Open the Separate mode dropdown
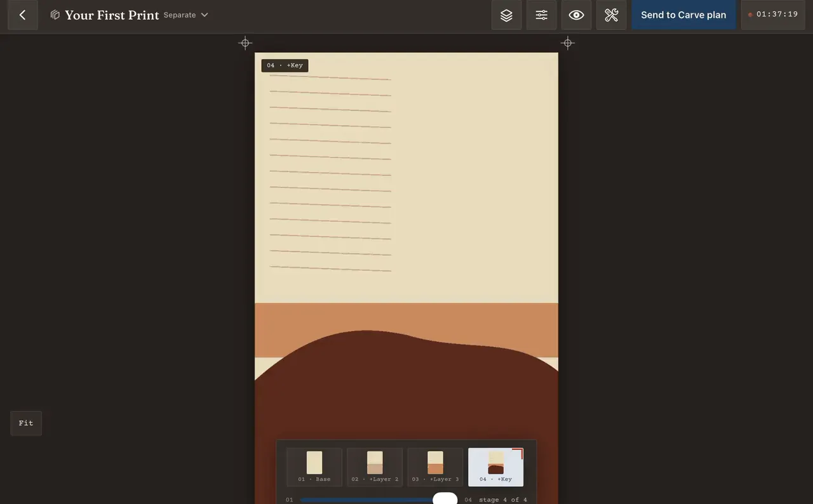The height and width of the screenshot is (504, 813). pyautogui.click(x=186, y=15)
